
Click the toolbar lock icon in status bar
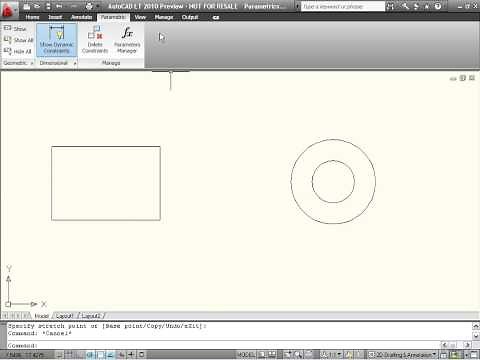[444, 354]
